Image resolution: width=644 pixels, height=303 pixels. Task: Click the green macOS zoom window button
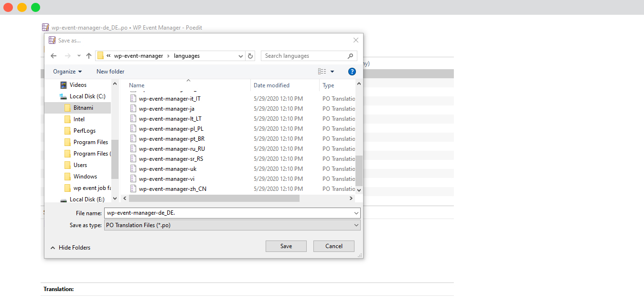[36, 7]
